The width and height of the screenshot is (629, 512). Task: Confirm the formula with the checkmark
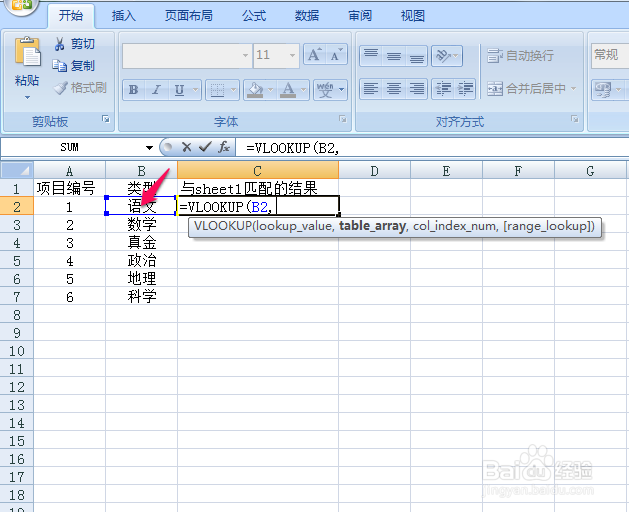click(205, 147)
